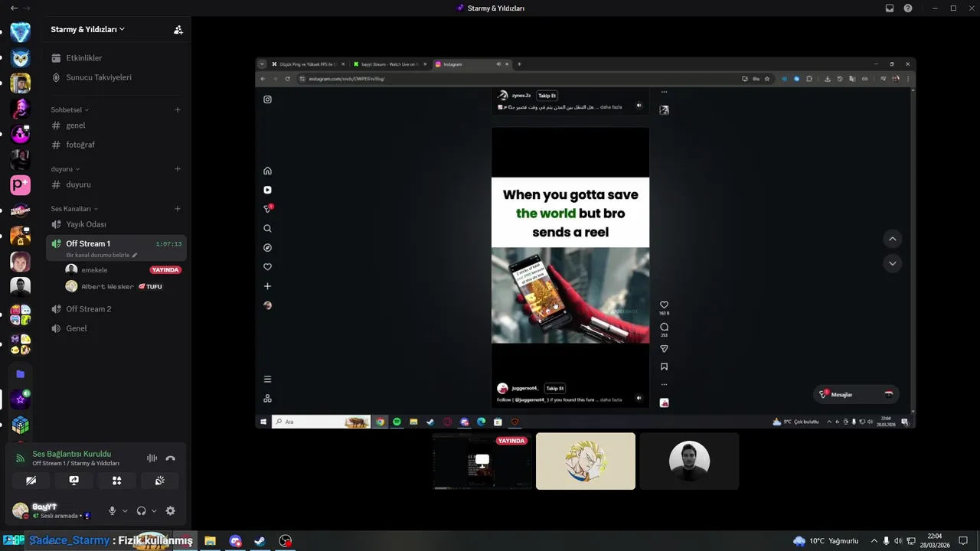Focus the blonde anime avatar participant tile
The height and width of the screenshot is (551, 980).
pos(586,461)
